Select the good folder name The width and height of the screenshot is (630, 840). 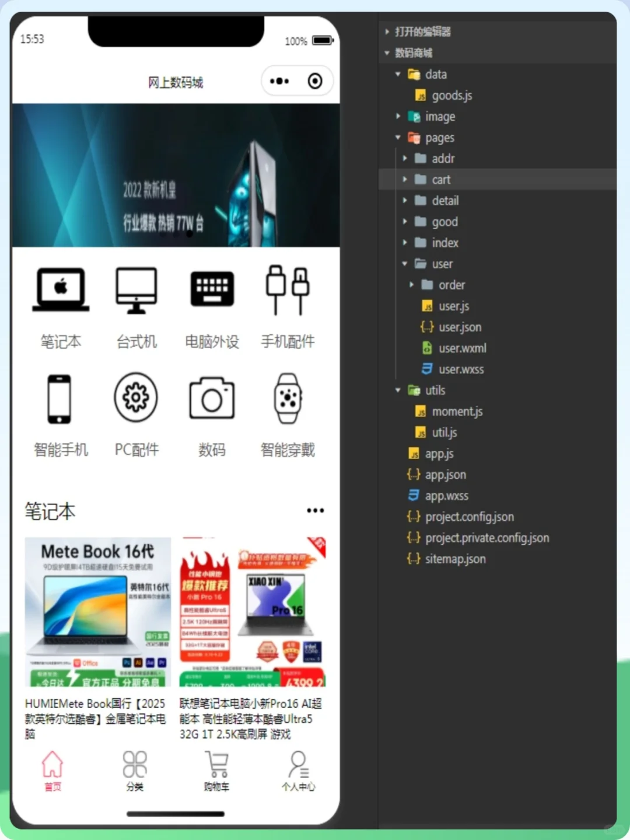coord(444,222)
